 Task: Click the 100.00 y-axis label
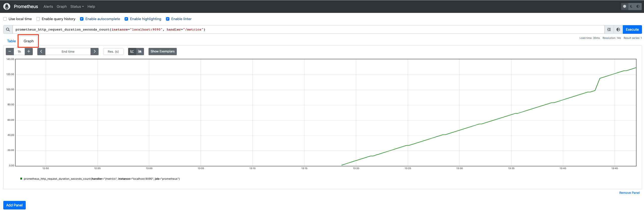coord(10,89)
